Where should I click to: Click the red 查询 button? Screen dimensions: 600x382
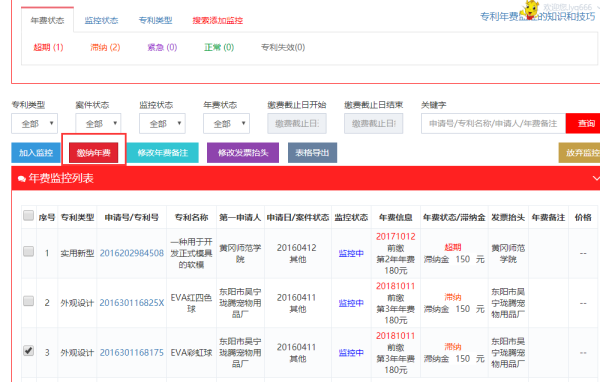[584, 123]
